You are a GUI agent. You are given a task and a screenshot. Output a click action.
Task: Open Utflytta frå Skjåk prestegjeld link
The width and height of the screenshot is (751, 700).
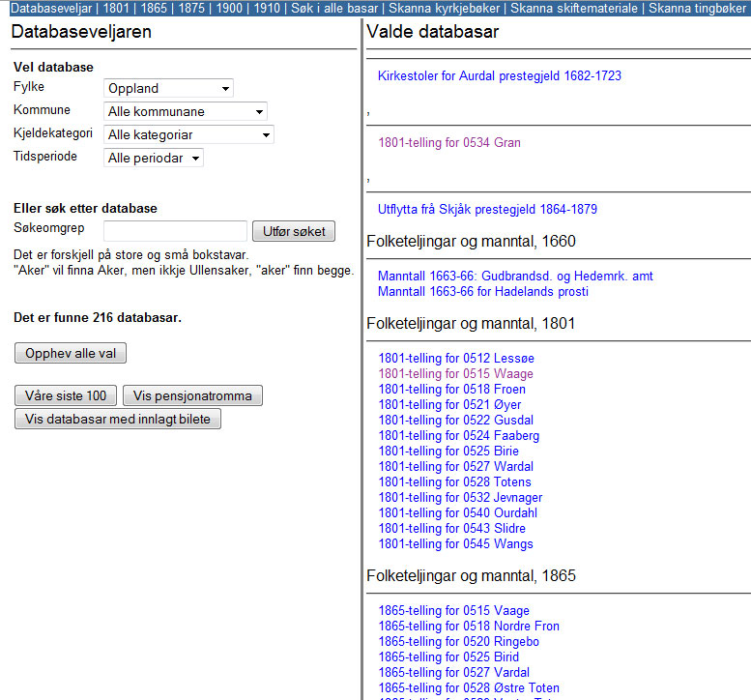487,209
